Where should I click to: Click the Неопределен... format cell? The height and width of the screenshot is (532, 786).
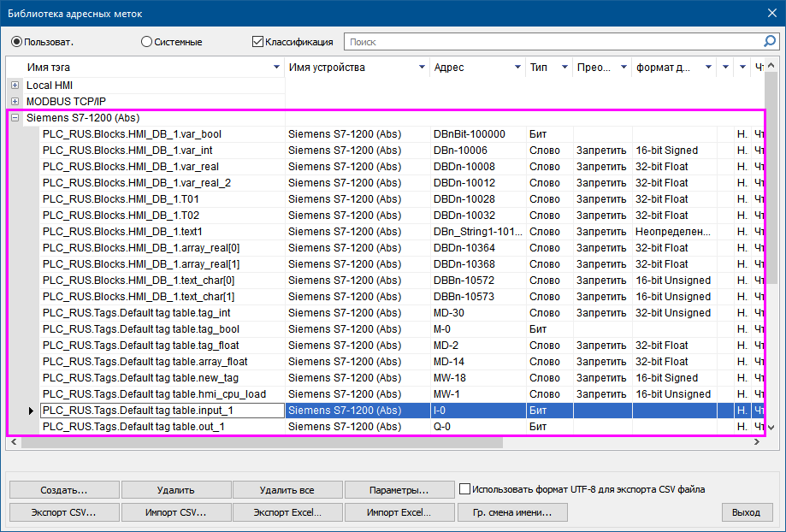(x=675, y=232)
